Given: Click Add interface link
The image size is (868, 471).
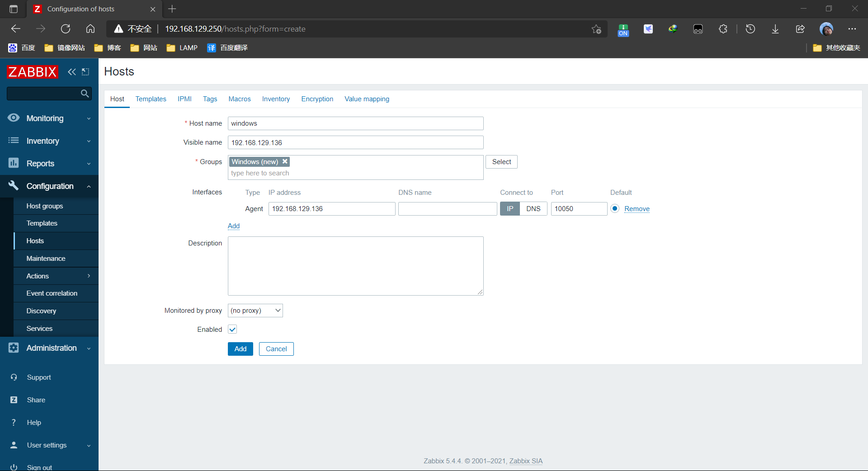Looking at the screenshot, I should [234, 226].
